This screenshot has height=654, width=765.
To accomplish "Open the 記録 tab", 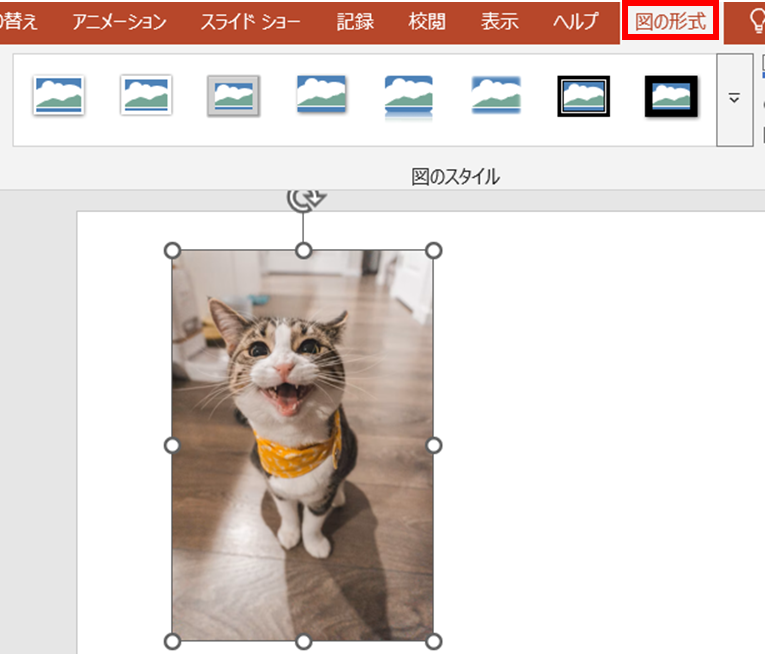I will (355, 21).
